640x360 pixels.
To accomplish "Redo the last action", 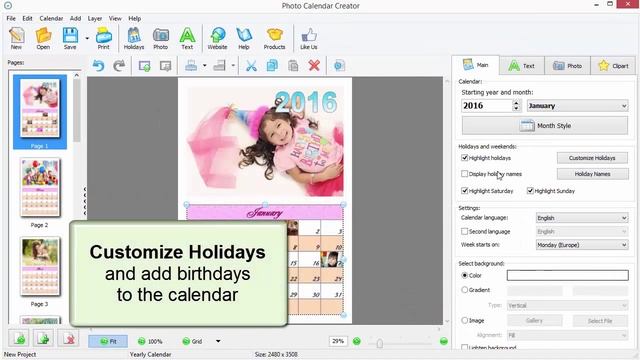I will tap(119, 66).
